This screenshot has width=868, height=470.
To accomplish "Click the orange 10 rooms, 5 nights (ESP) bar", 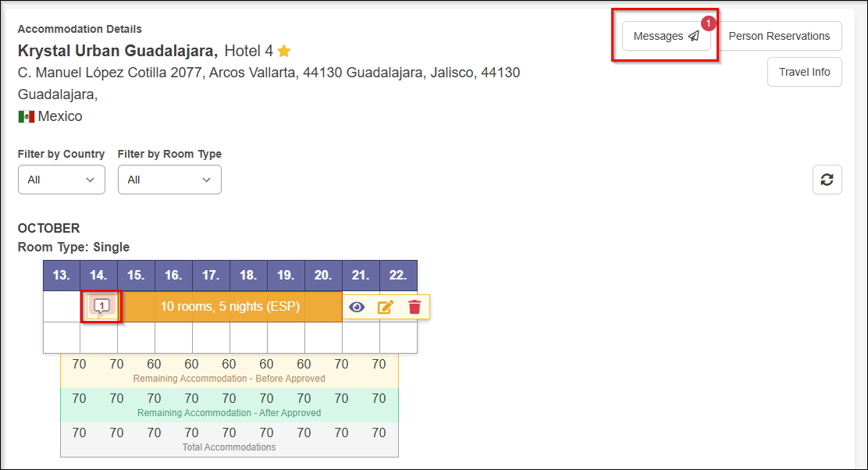I will point(230,307).
